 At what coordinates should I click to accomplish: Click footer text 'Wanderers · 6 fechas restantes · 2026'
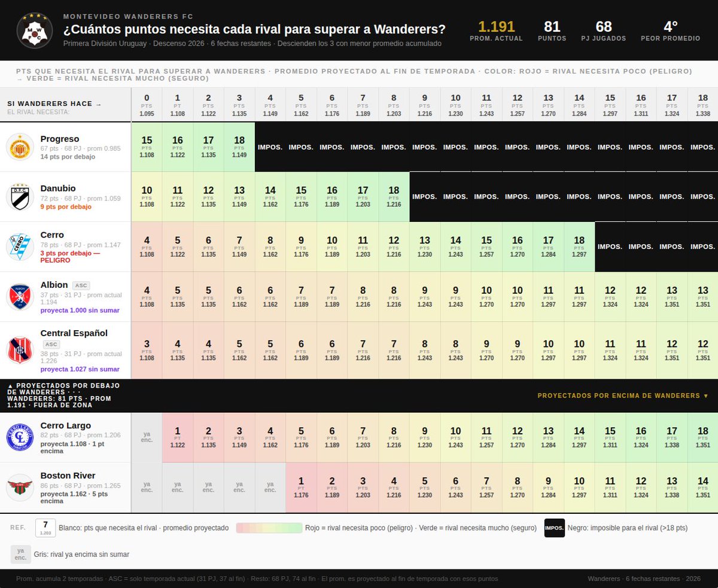(x=645, y=578)
